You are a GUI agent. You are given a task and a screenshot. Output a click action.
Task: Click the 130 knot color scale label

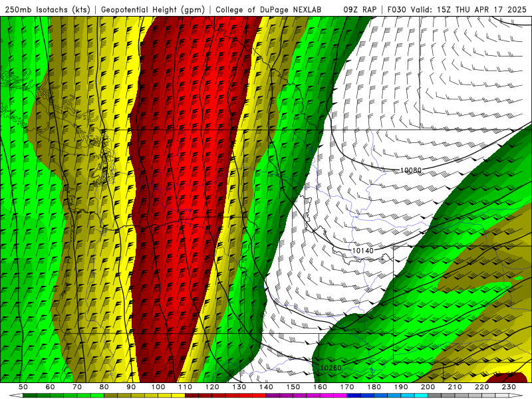[239, 387]
